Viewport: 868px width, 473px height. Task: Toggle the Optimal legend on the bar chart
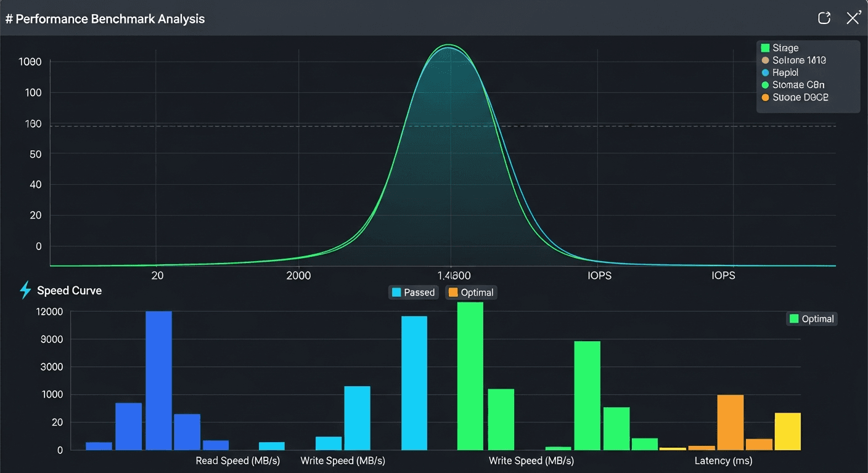click(812, 318)
